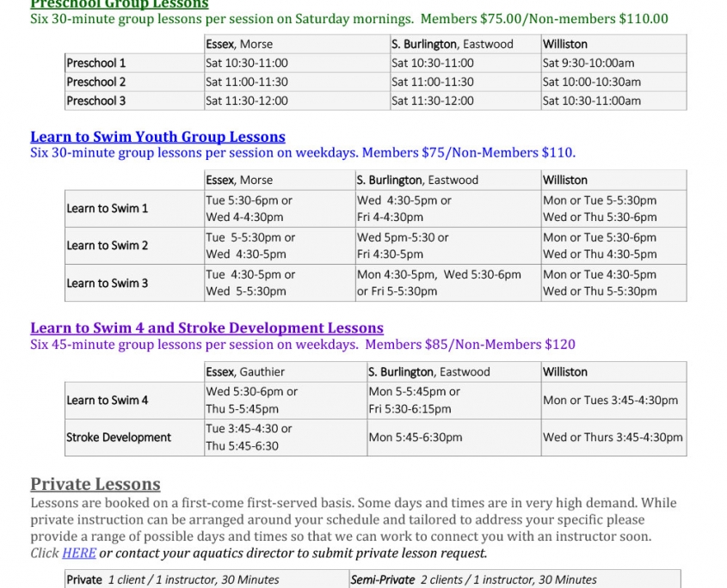Click the stroke development price line Members $85
Screen dimensions: 727x588
point(303,344)
